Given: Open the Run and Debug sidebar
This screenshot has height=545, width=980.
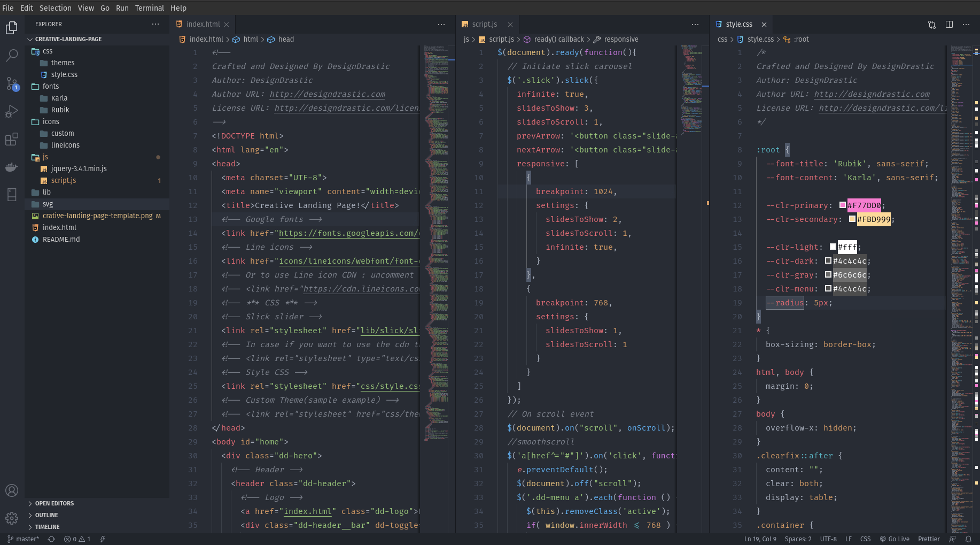Looking at the screenshot, I should coord(12,111).
